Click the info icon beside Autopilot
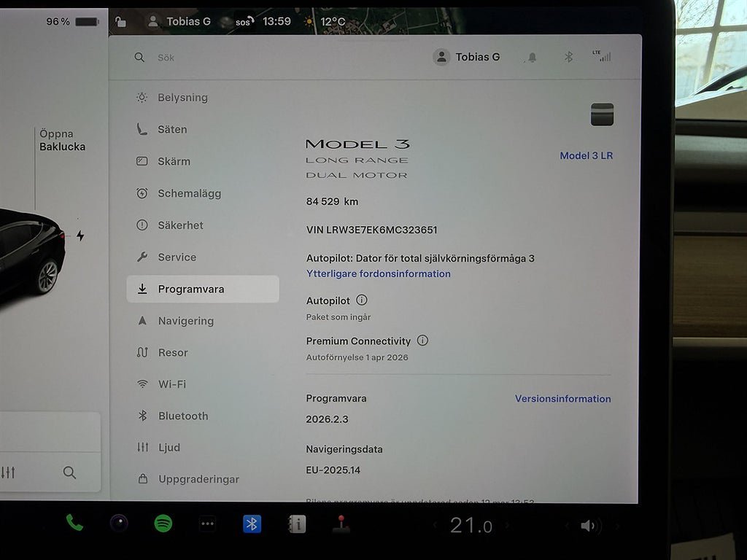747x560 pixels. click(x=362, y=300)
